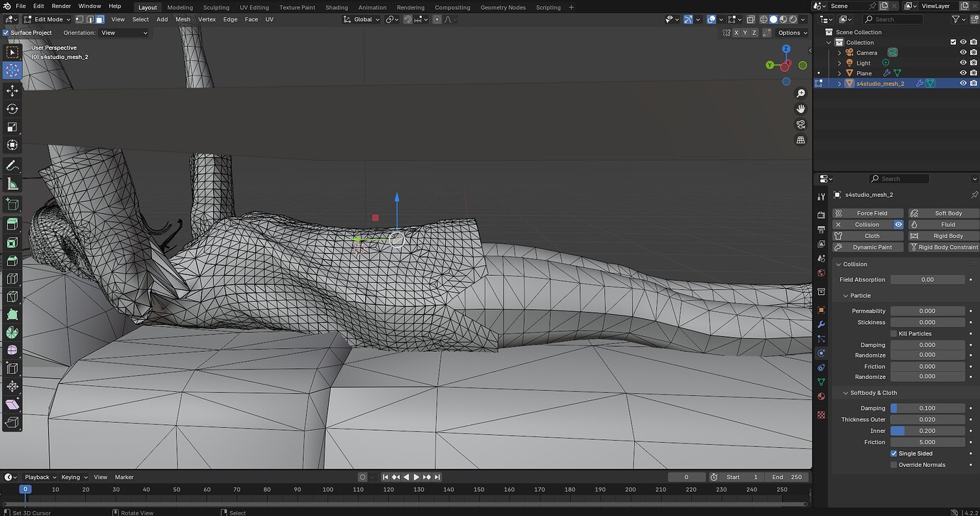Image resolution: width=980 pixels, height=516 pixels.
Task: Open the Options dropdown in viewport header
Action: point(792,33)
